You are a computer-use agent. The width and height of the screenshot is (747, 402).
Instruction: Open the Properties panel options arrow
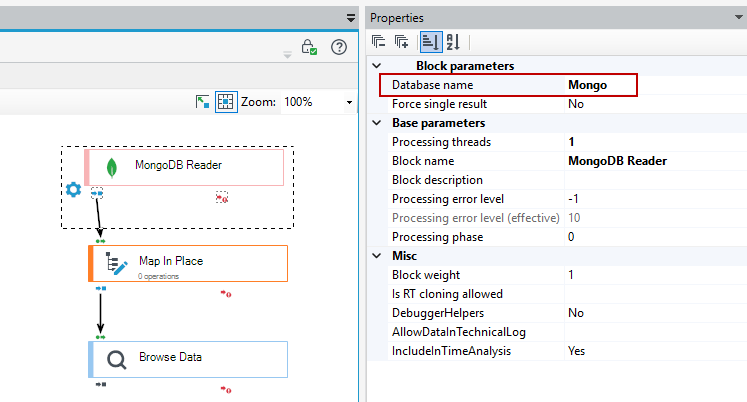(x=738, y=17)
